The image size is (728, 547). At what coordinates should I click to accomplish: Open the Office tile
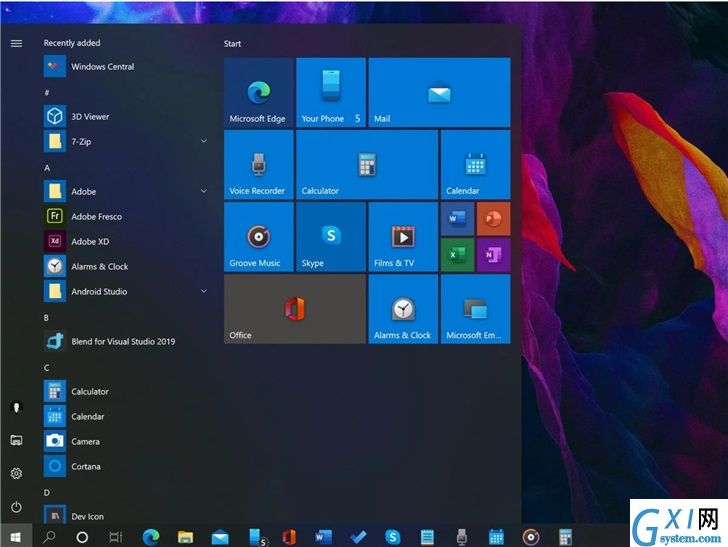click(x=295, y=309)
